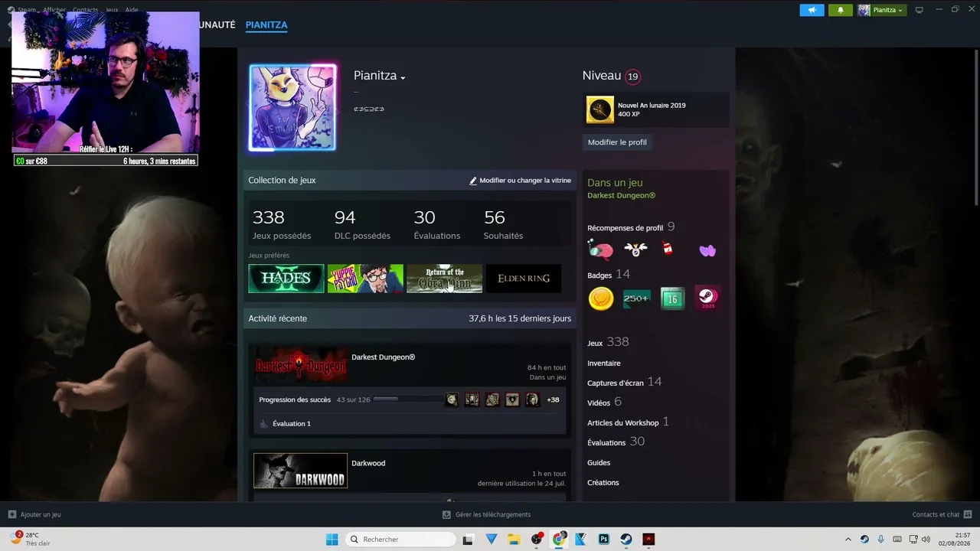Click Modifier ou changer la vitrine
The height and width of the screenshot is (551, 980).
[x=525, y=181]
